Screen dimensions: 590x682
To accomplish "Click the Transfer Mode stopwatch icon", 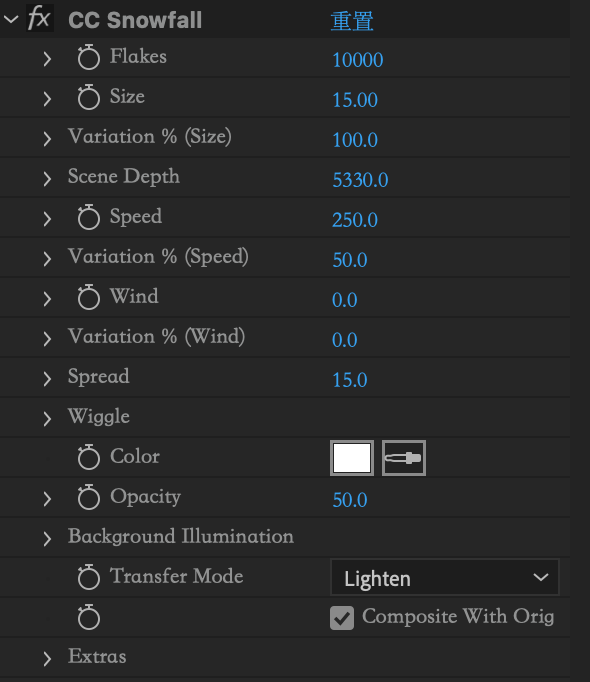I will [x=89, y=577].
